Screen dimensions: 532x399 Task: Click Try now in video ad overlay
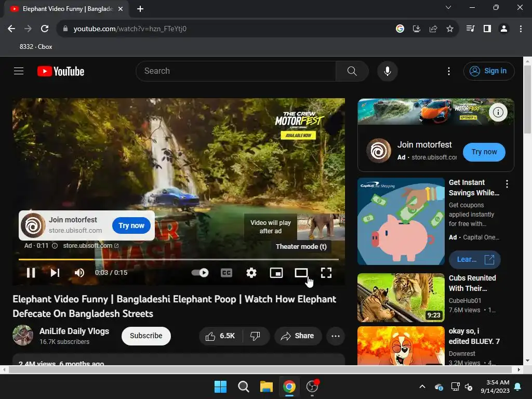pos(131,225)
